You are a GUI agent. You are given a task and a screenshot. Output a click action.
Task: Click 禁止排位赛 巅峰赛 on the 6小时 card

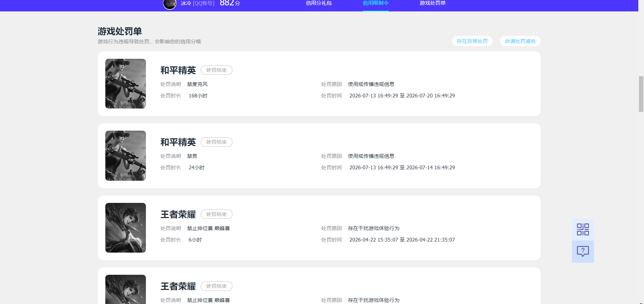tap(209, 228)
